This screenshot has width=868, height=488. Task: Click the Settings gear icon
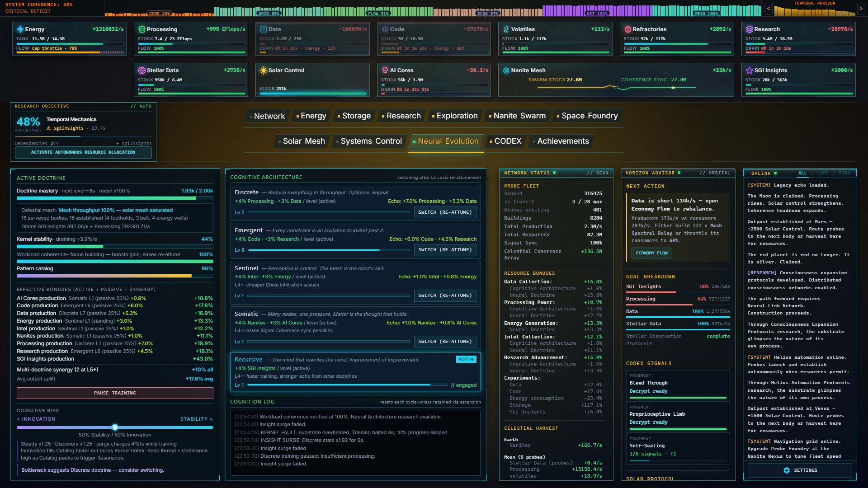click(786, 470)
